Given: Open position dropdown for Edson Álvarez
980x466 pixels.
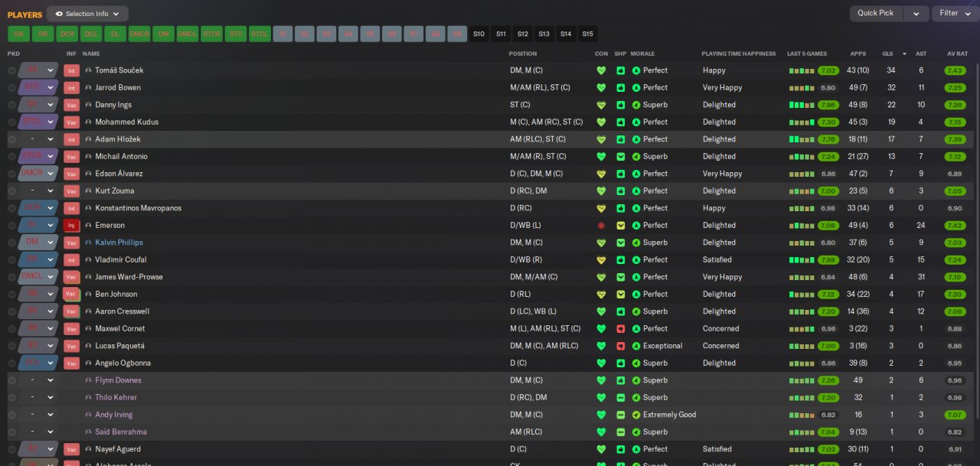Looking at the screenshot, I should coord(38,174).
